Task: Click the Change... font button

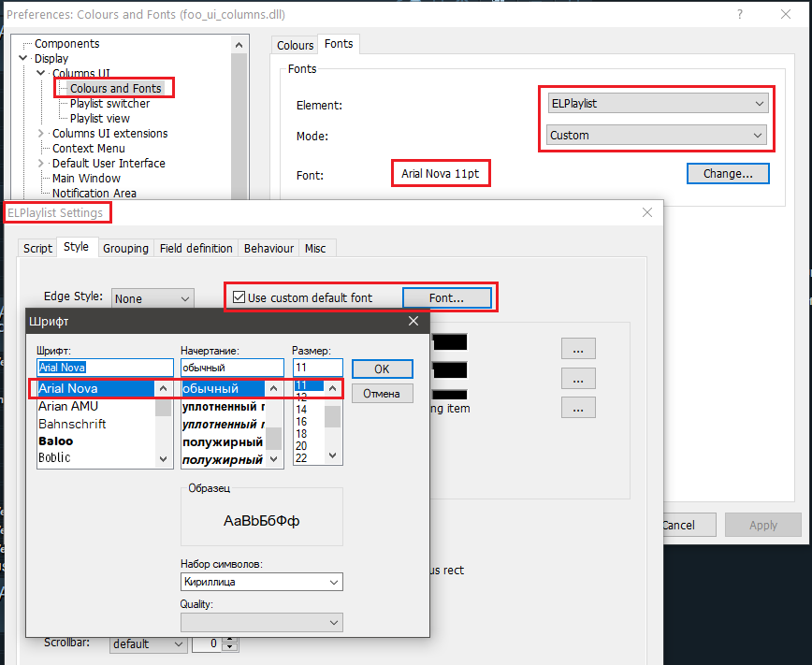Action: [x=727, y=173]
